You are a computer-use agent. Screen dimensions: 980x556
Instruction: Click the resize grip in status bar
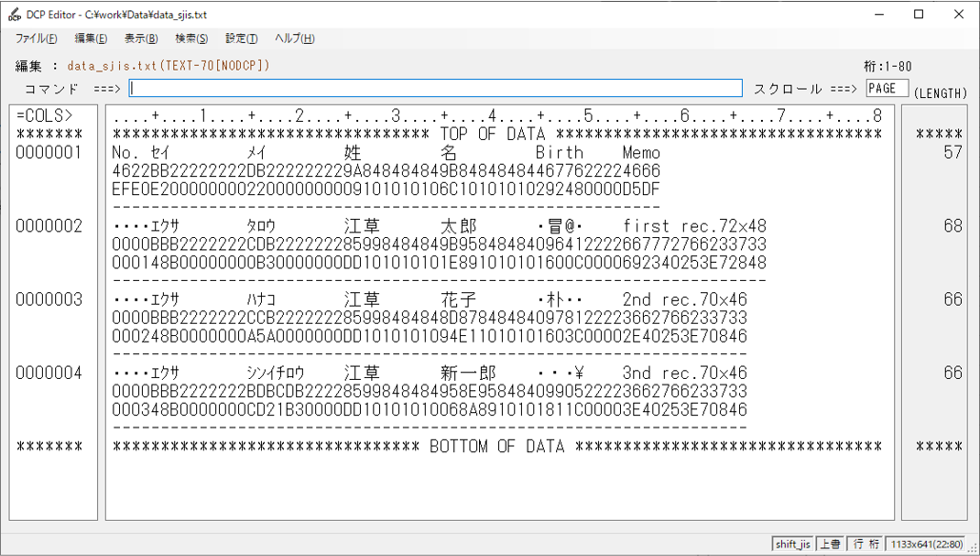(x=973, y=546)
